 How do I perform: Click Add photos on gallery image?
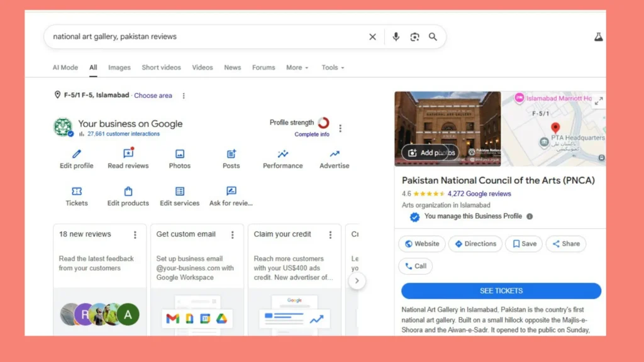(x=430, y=153)
